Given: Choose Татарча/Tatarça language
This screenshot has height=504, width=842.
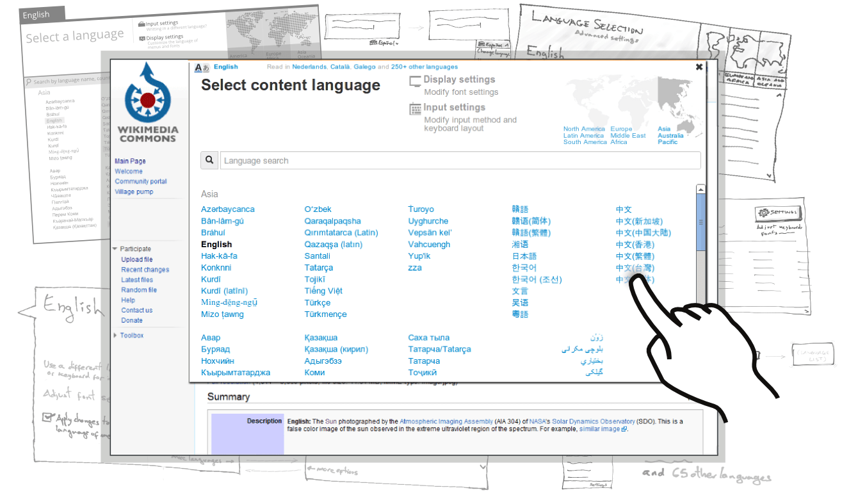Looking at the screenshot, I should pyautogui.click(x=439, y=349).
